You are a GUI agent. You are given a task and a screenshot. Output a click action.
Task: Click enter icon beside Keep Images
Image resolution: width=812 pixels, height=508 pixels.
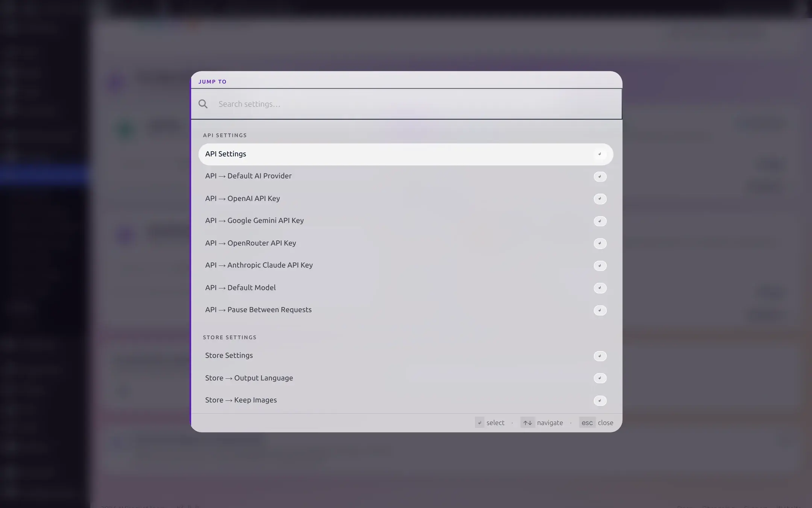click(600, 401)
